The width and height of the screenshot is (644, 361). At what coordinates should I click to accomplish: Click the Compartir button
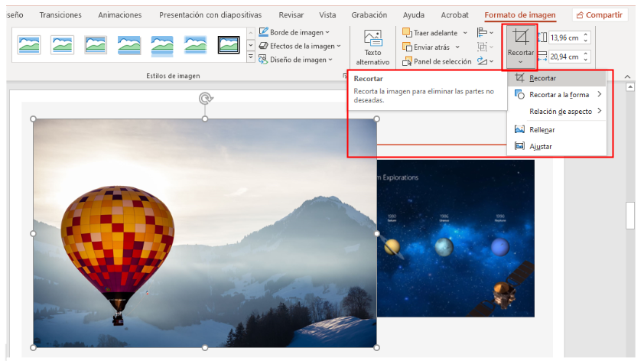600,15
